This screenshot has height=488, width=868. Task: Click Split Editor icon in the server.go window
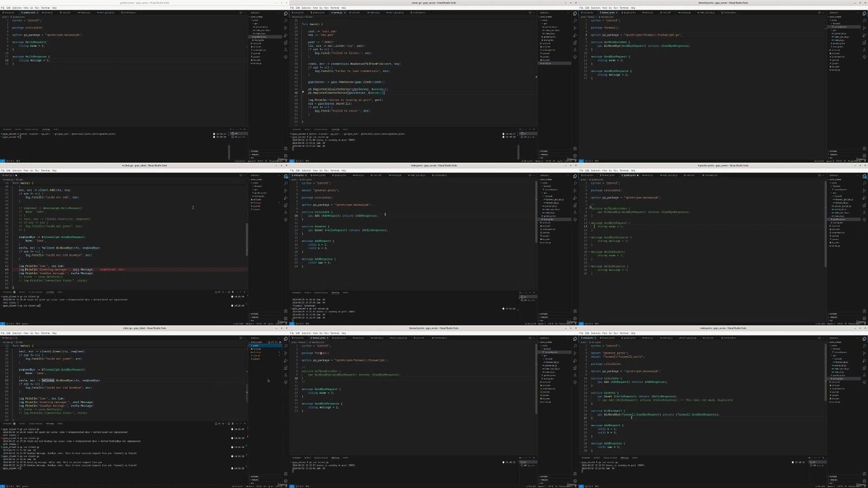click(530, 12)
